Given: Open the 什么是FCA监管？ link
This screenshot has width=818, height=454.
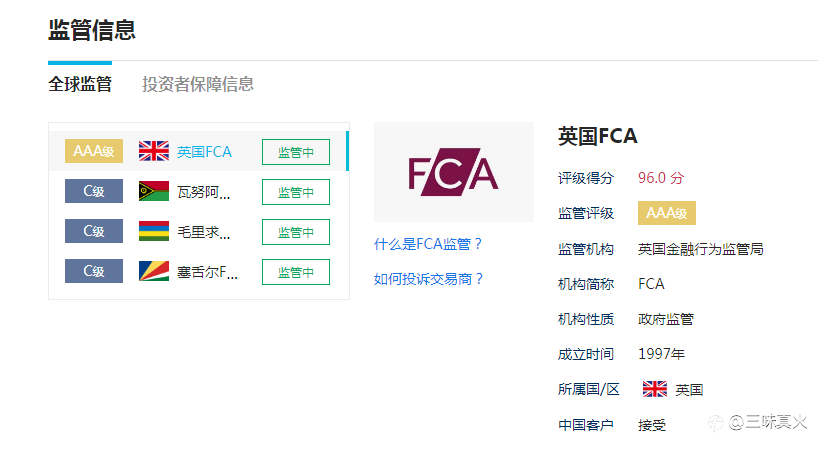Looking at the screenshot, I should 428,244.
